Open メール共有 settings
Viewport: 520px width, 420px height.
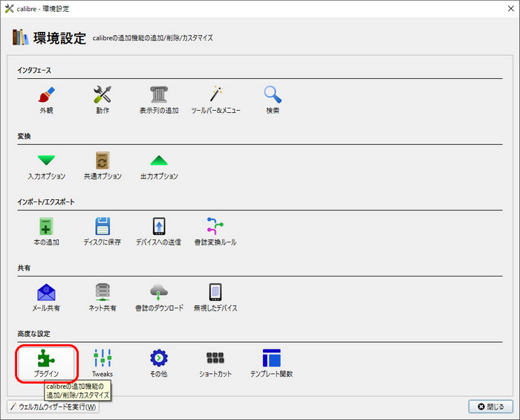pos(46,297)
